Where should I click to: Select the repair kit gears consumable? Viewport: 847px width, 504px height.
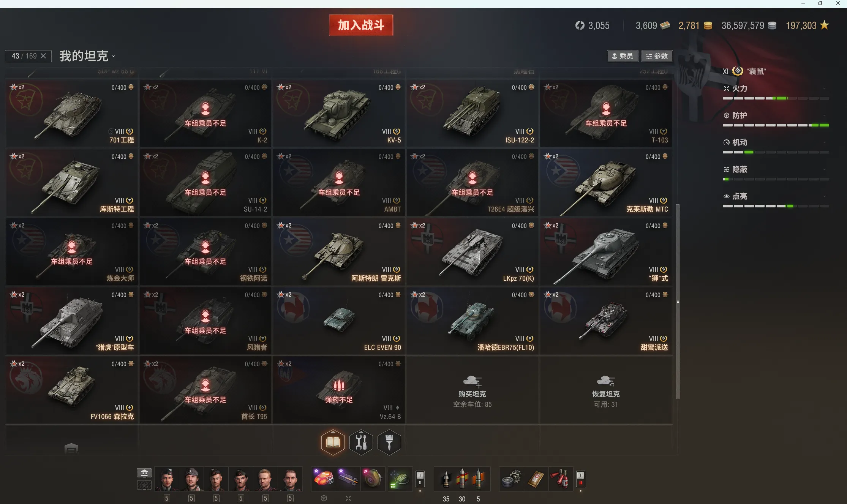point(511,479)
